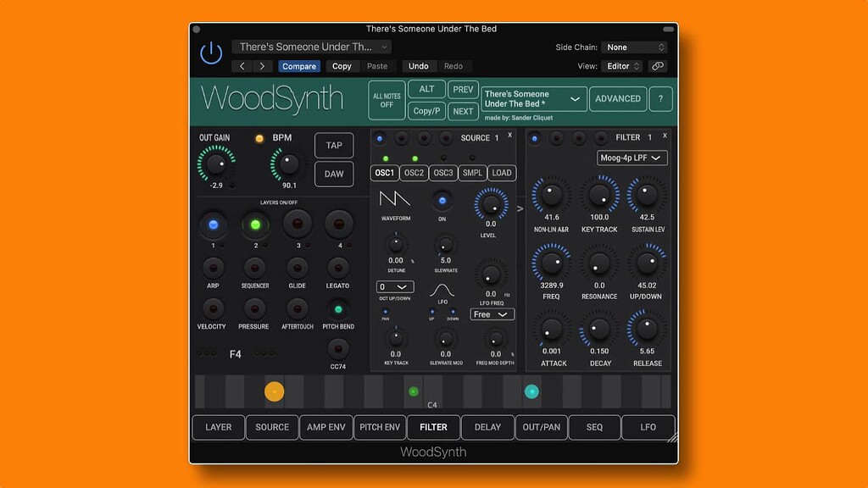Click the filter FREQ knob
Image resolution: width=868 pixels, height=488 pixels.
[x=551, y=263]
